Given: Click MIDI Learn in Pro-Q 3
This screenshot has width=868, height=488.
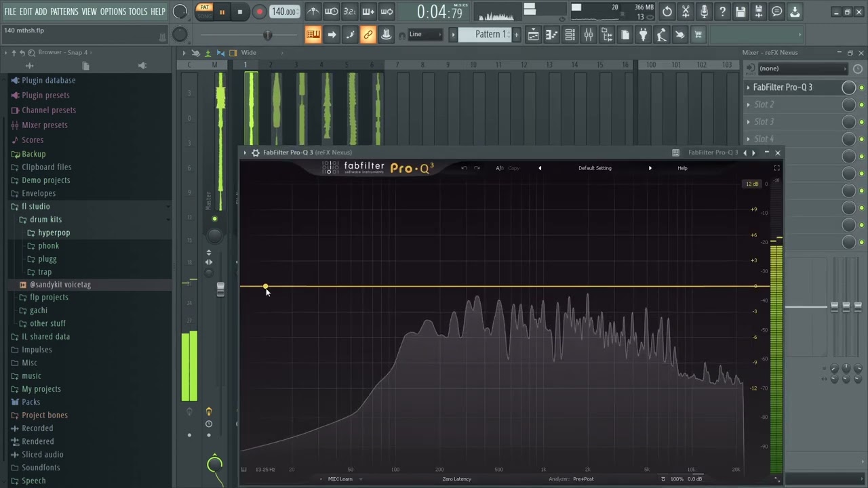Looking at the screenshot, I should (340, 479).
